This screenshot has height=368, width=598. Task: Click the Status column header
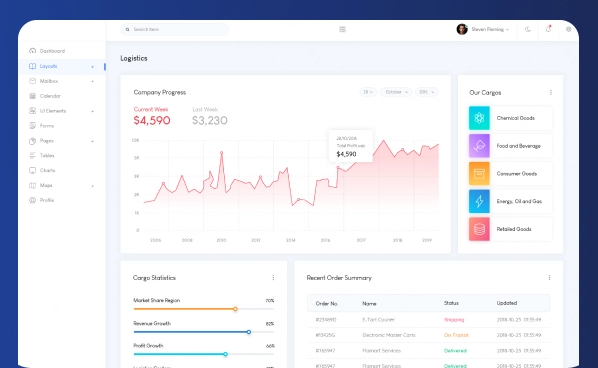click(x=451, y=303)
